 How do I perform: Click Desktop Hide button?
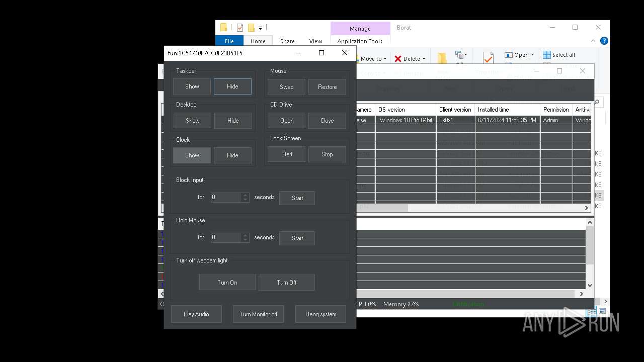pyautogui.click(x=232, y=121)
